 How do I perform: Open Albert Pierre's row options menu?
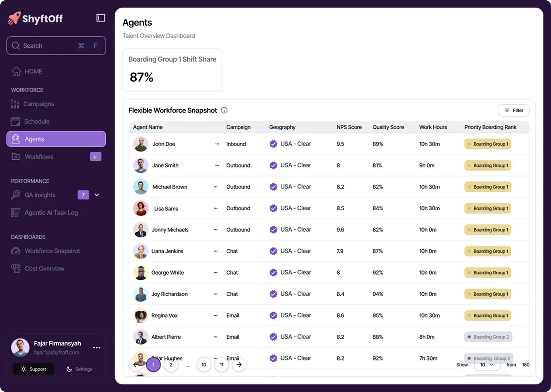pyautogui.click(x=215, y=337)
